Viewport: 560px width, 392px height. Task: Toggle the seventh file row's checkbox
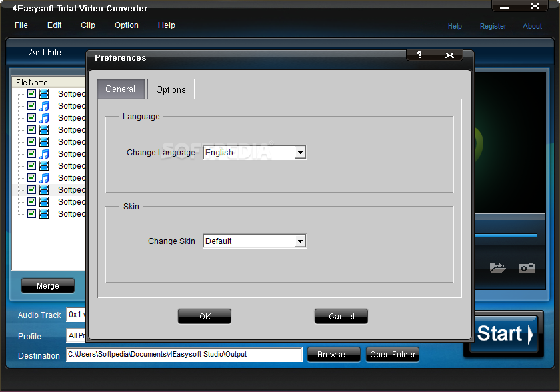[31, 165]
